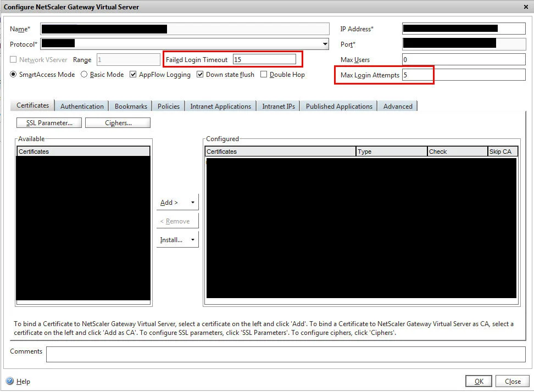Click the Max Login Attempts field
The height and width of the screenshot is (392, 534).
464,75
